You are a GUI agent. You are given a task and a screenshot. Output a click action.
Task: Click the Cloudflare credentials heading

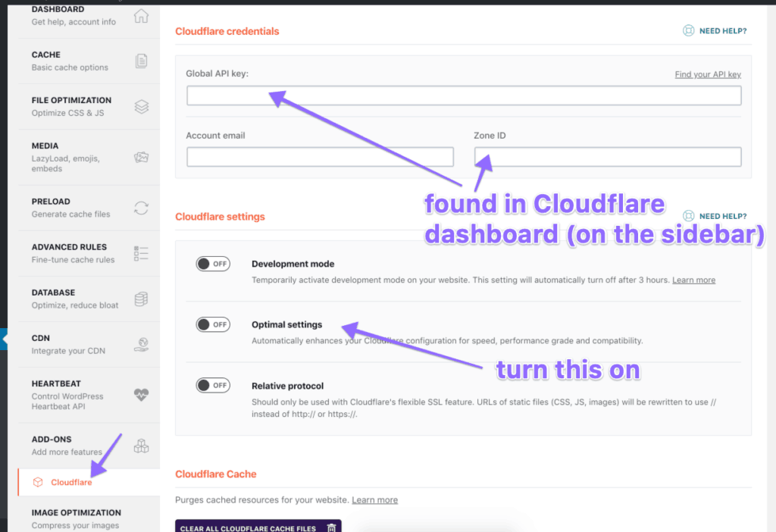pos(227,31)
